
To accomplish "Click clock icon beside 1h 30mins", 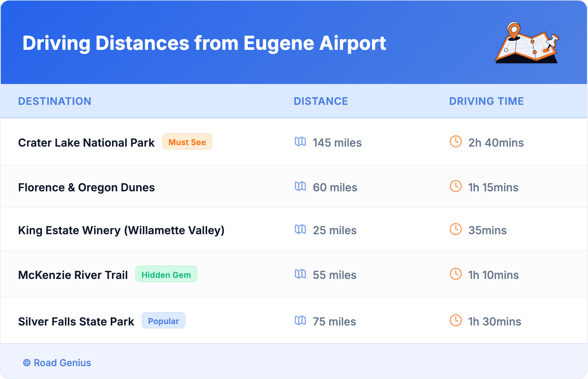I will click(456, 320).
